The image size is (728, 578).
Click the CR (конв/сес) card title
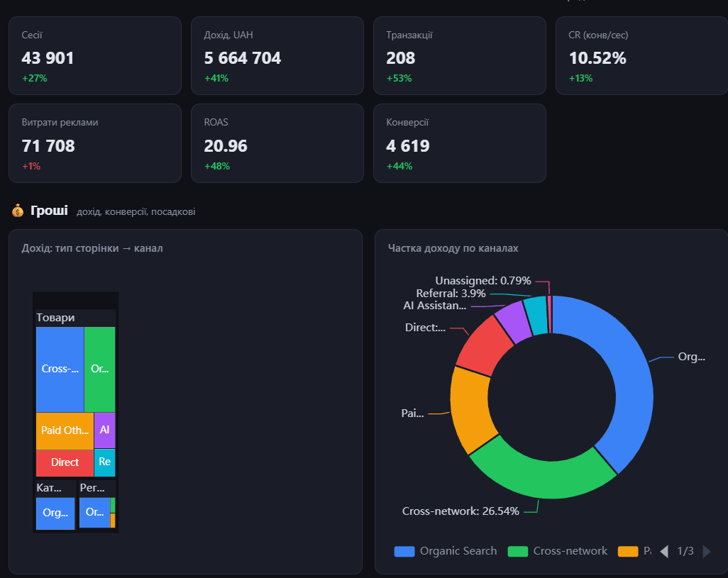(x=598, y=35)
